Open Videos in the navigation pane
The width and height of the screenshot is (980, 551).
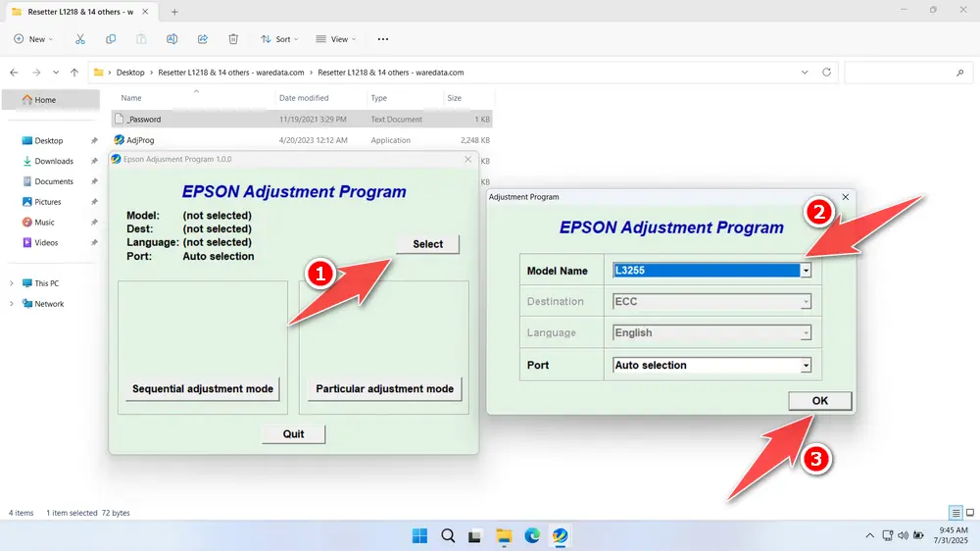pyautogui.click(x=46, y=243)
